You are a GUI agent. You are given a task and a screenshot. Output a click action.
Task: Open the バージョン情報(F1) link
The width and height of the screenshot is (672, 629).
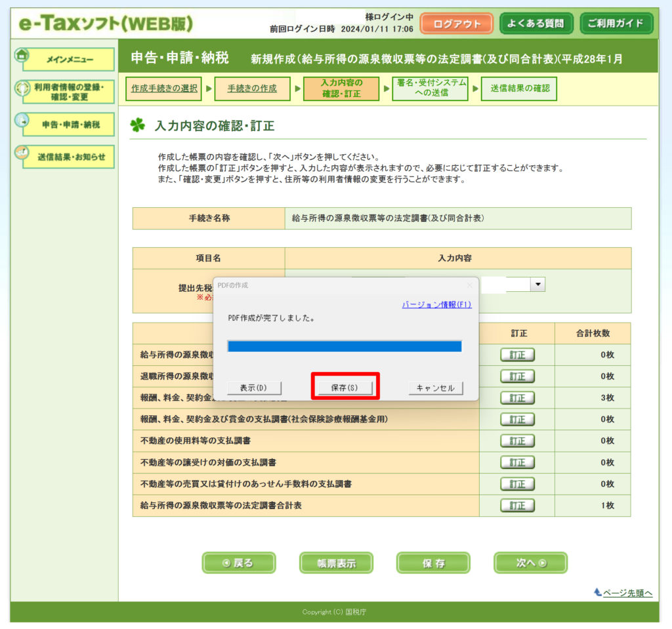[436, 304]
